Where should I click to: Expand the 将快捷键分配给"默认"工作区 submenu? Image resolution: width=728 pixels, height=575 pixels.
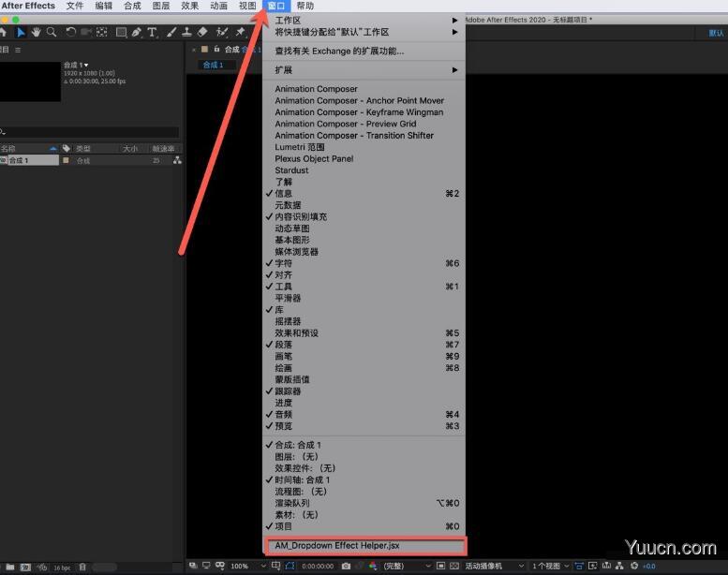tap(364, 32)
